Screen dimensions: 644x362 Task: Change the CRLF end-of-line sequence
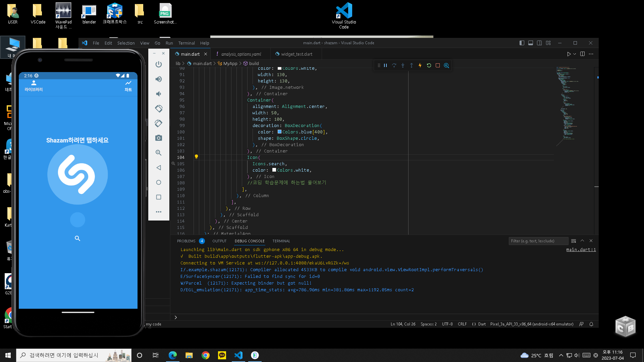tap(462, 324)
